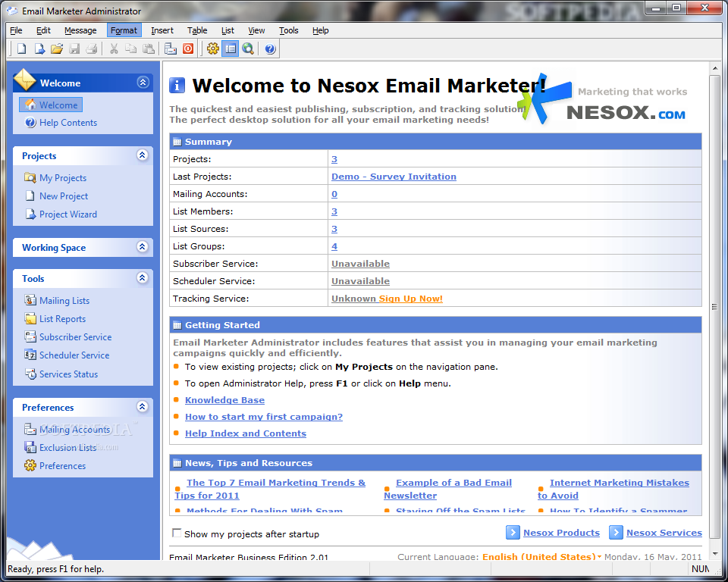The height and width of the screenshot is (582, 728).
Task: Click the blue question mark help toolbar icon
Action: coord(270,48)
